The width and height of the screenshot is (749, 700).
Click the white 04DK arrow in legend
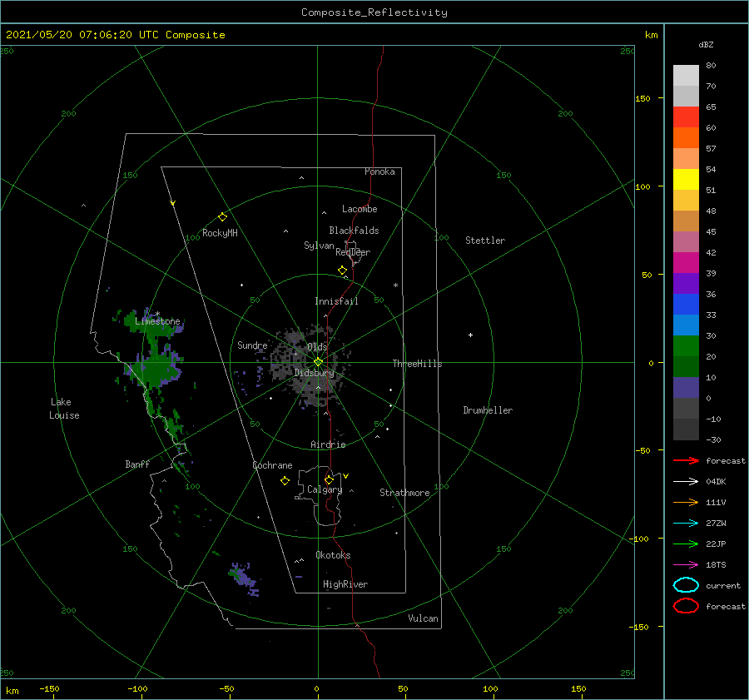point(686,482)
